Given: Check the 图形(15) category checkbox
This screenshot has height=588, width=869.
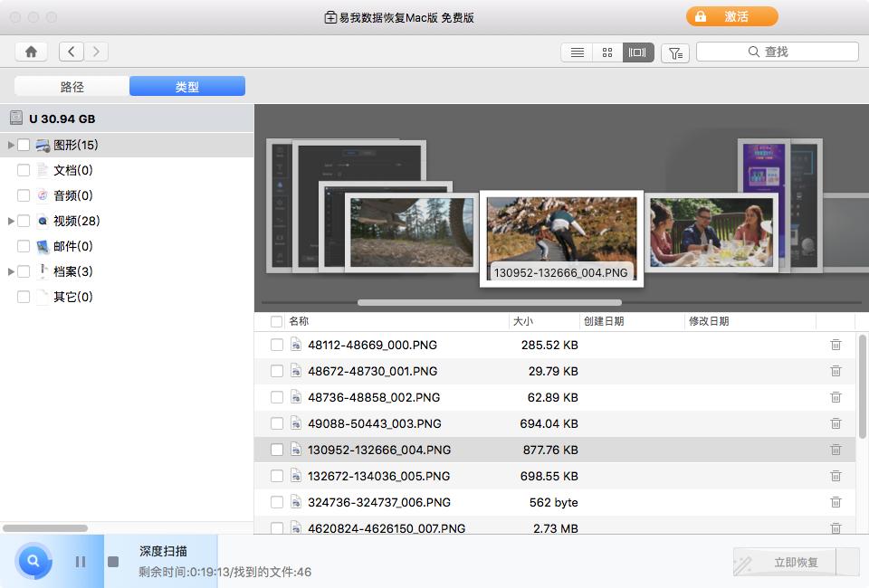Looking at the screenshot, I should tap(24, 145).
